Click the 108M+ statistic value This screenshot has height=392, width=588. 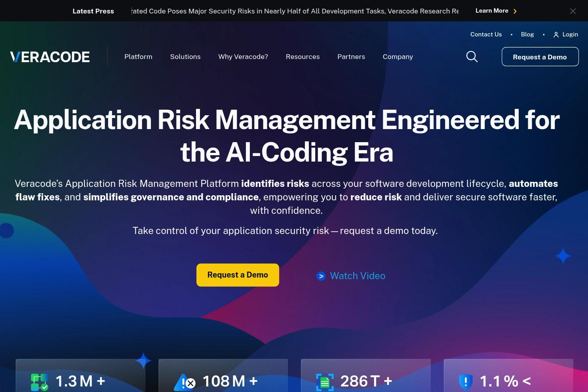click(x=230, y=381)
